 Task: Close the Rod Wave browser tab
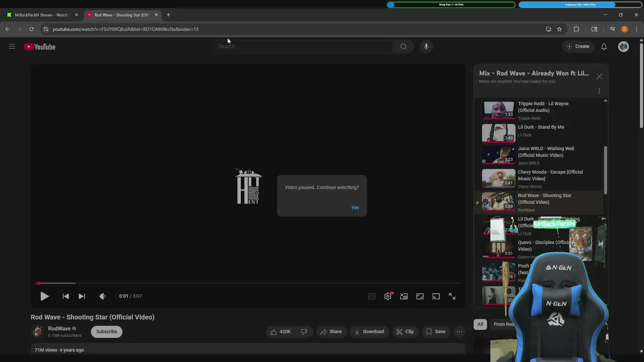pos(156,15)
